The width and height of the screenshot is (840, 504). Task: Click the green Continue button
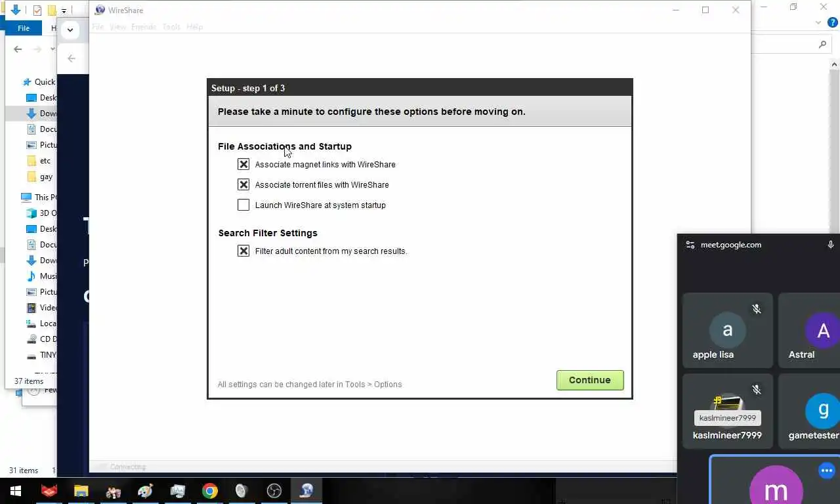point(590,380)
